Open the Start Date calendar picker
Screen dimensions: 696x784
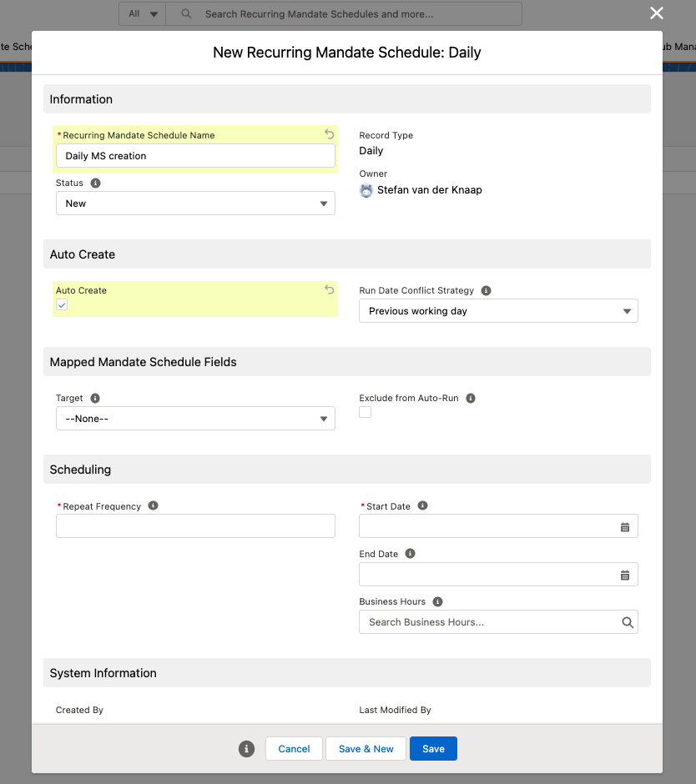tap(625, 525)
